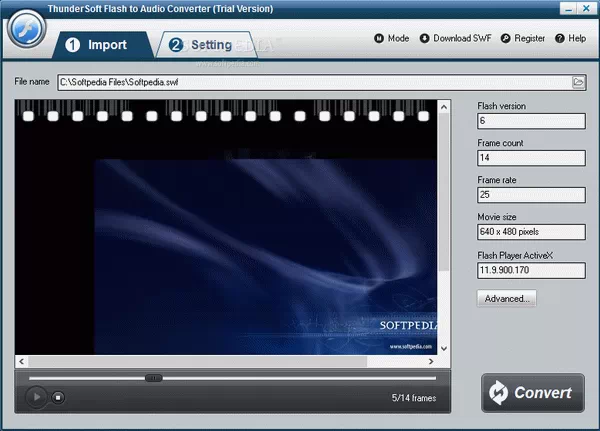Image resolution: width=600 pixels, height=431 pixels.
Task: Click the Movie size field
Action: tap(531, 232)
